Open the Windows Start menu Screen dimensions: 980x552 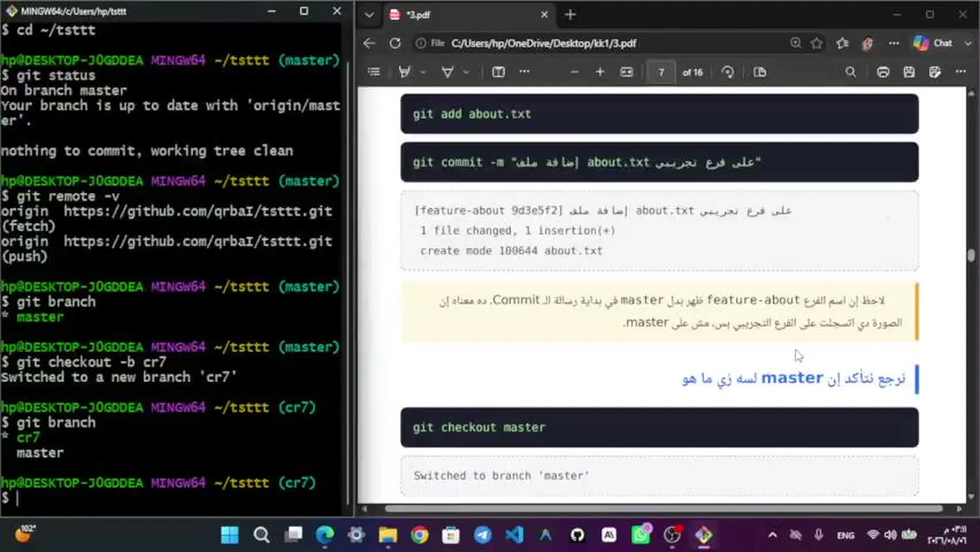click(x=229, y=535)
